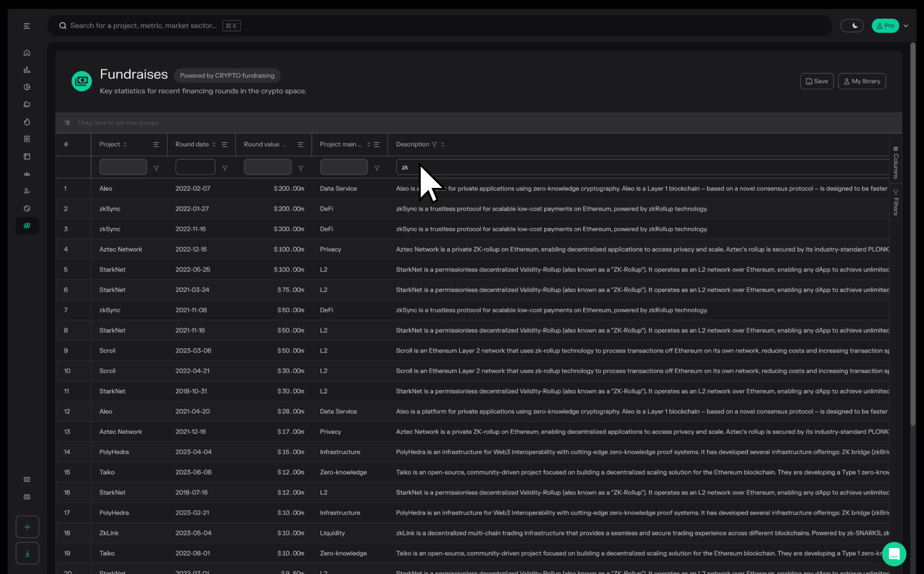Image resolution: width=924 pixels, height=574 pixels.
Task: Expand the Round date column filter
Action: [x=225, y=167]
